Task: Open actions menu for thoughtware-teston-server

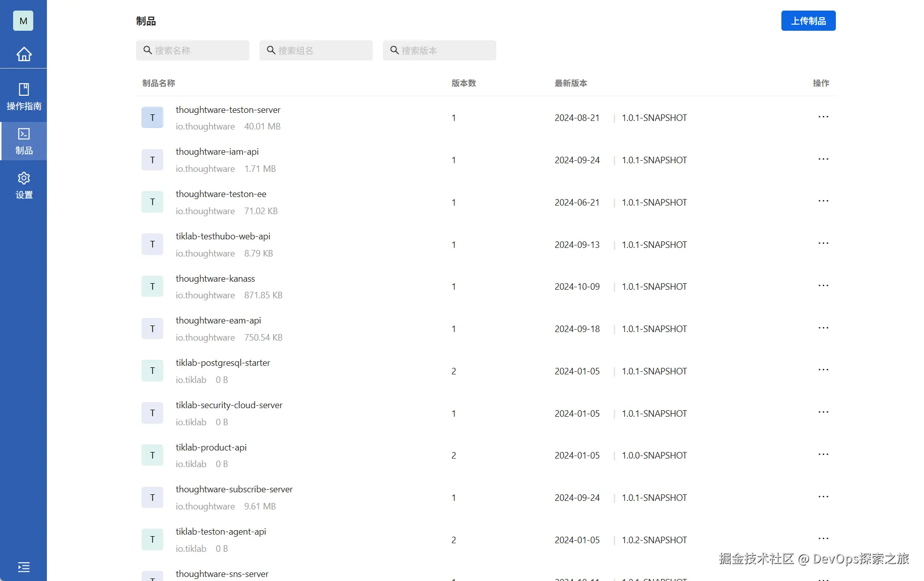Action: tap(823, 117)
